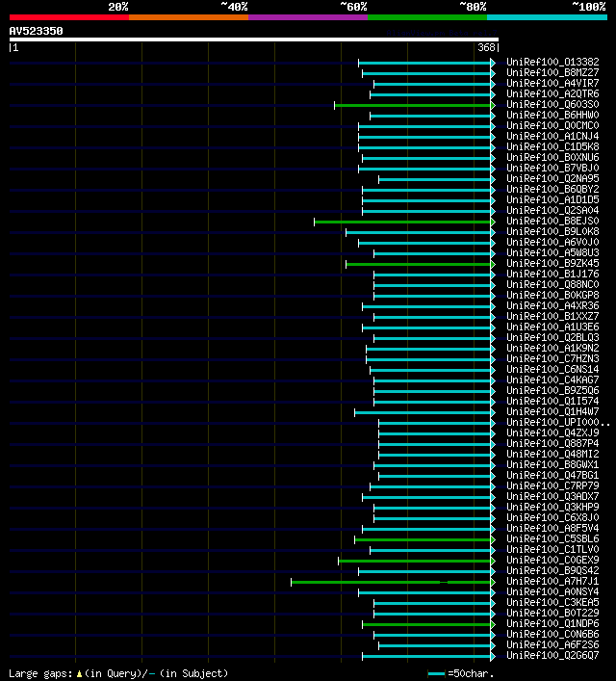Select the UniRef100_C4KAG7 label
616x681 pixels.
coord(552,380)
